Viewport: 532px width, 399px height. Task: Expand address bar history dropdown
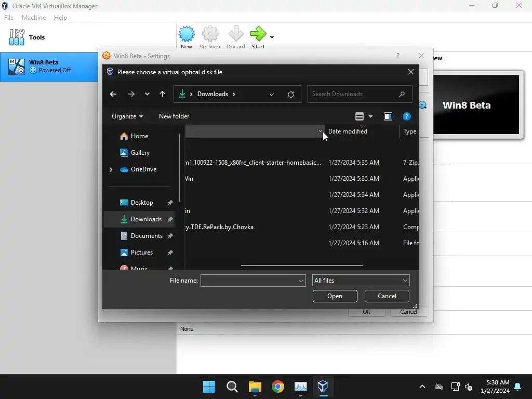(x=271, y=95)
